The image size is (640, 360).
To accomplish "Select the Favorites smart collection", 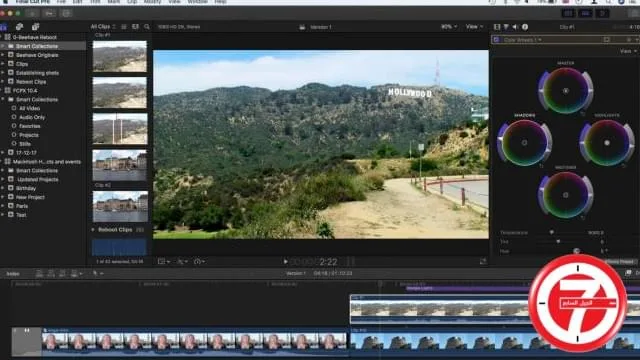I will tap(29, 126).
